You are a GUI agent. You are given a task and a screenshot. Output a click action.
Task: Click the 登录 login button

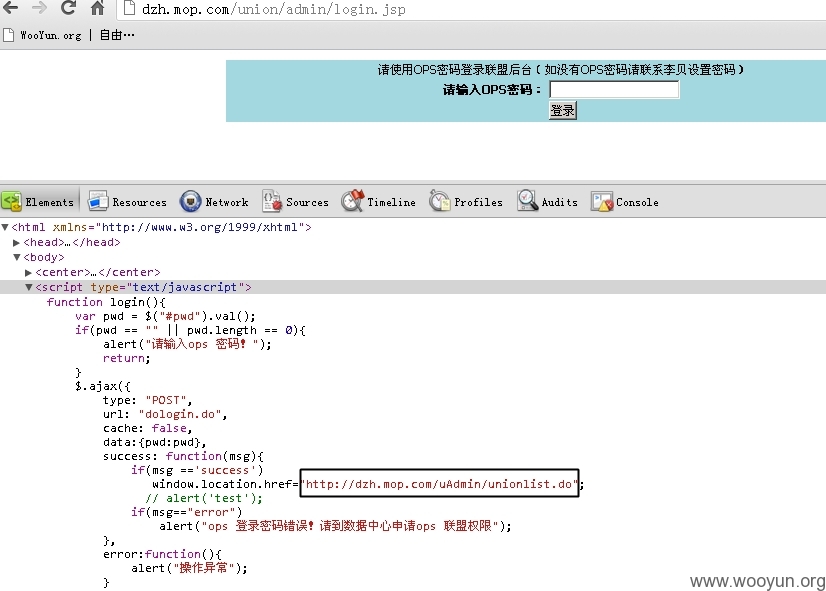pos(563,111)
